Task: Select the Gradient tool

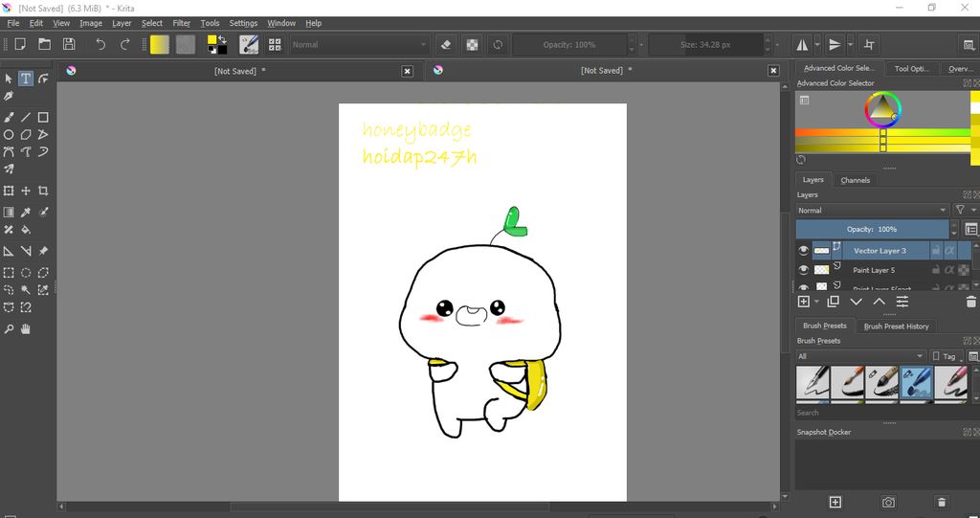Action: click(x=8, y=213)
